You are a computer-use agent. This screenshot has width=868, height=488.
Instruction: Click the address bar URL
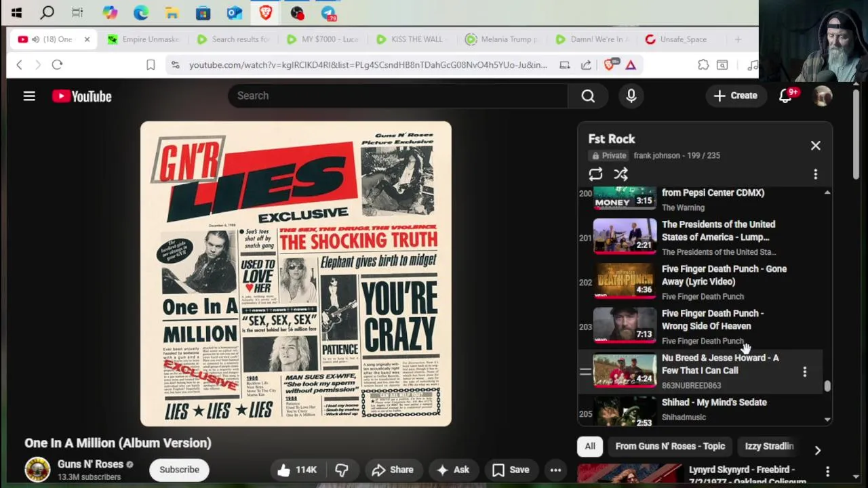[x=368, y=64]
